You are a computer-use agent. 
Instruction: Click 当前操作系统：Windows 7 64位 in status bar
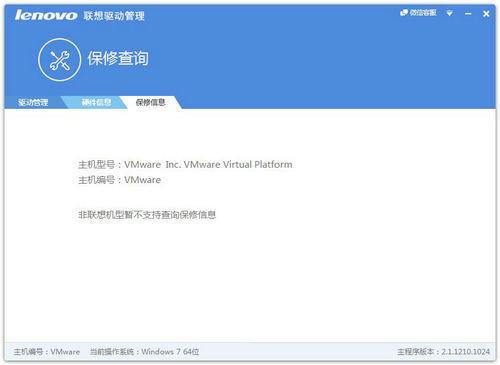(144, 352)
